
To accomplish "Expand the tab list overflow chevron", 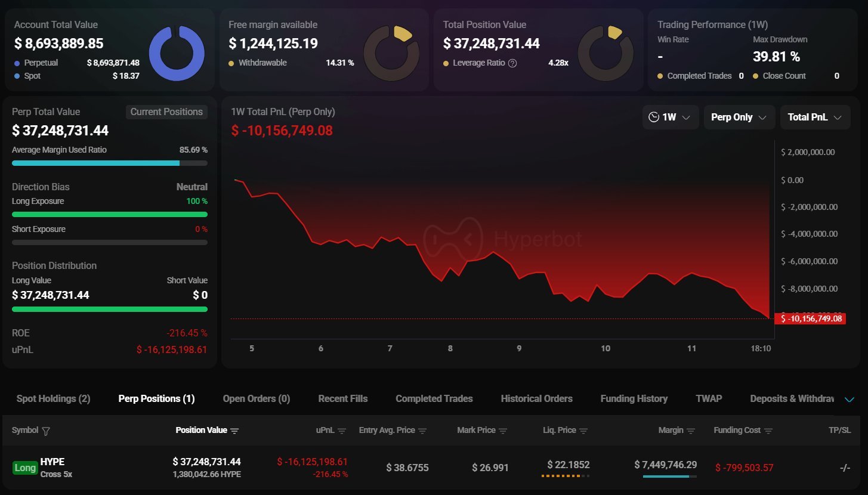I will click(850, 399).
